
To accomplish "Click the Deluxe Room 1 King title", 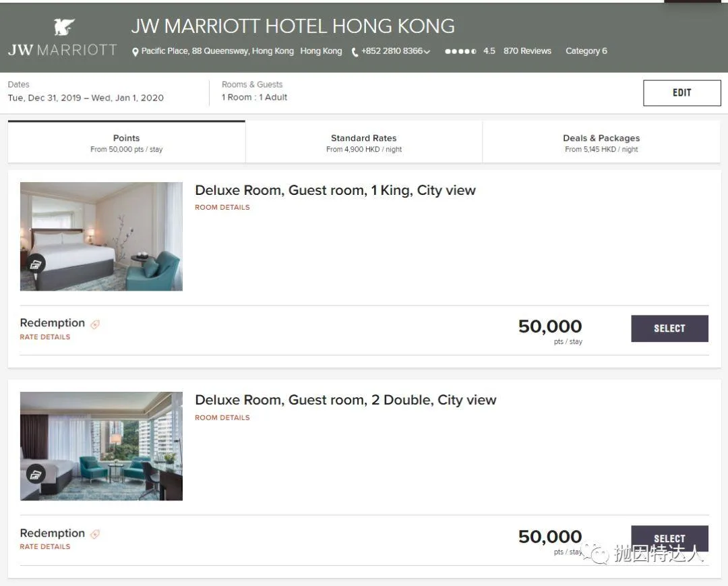I will [x=335, y=190].
